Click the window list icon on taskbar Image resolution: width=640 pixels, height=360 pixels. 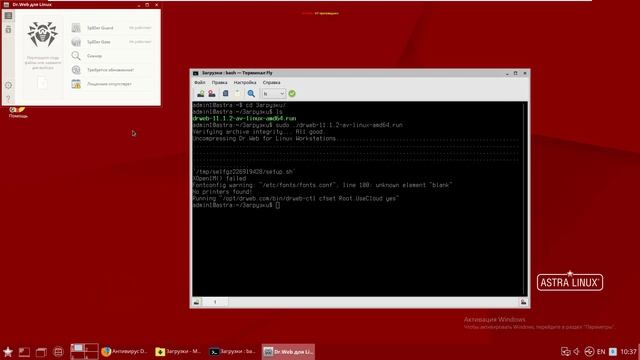pyautogui.click(x=41, y=352)
